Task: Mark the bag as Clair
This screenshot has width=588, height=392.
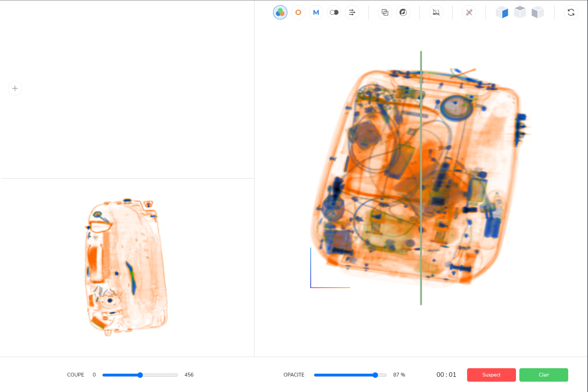Action: pyautogui.click(x=543, y=375)
